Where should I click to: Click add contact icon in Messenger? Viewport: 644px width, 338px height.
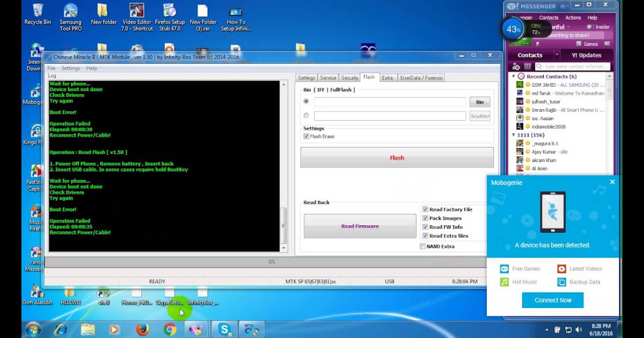tap(516, 67)
